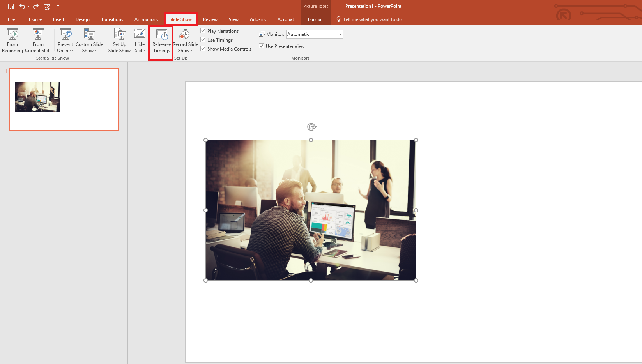642x364 pixels.
Task: Click the Save icon in the quick access toolbar
Action: tap(11, 7)
